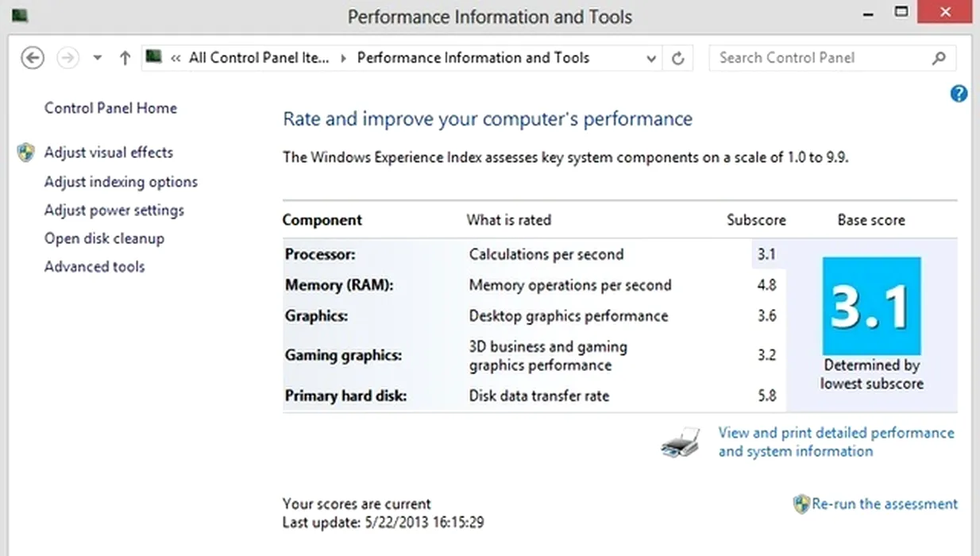
Task: Refresh the page with the refresh icon
Action: pyautogui.click(x=677, y=58)
